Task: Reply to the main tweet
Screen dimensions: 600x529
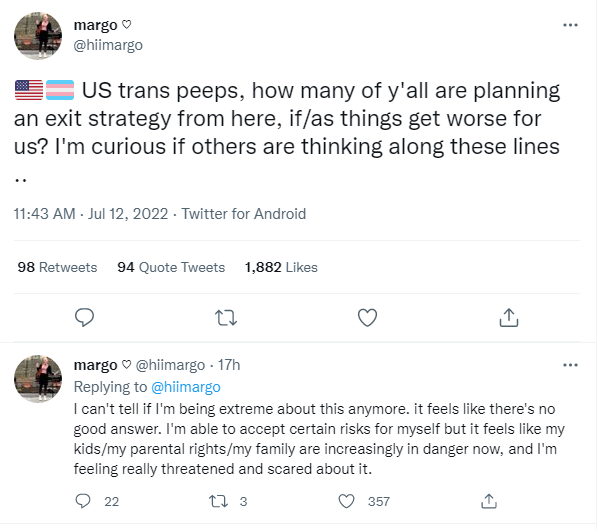Action: [x=86, y=318]
